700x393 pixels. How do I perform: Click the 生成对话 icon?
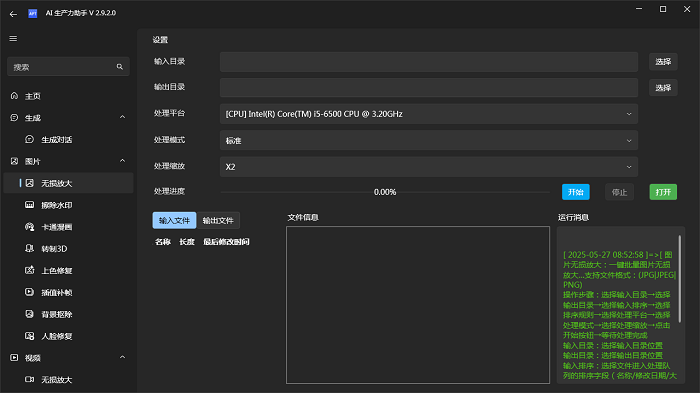point(29,139)
